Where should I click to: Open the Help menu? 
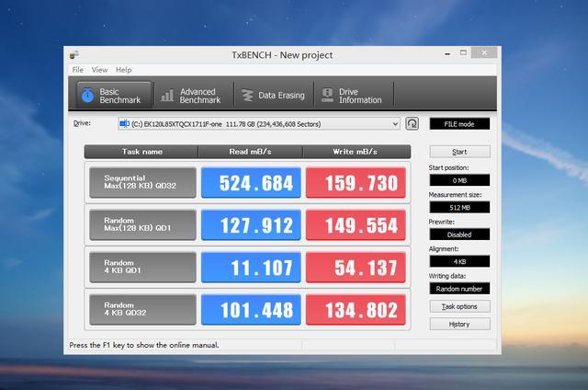[123, 70]
